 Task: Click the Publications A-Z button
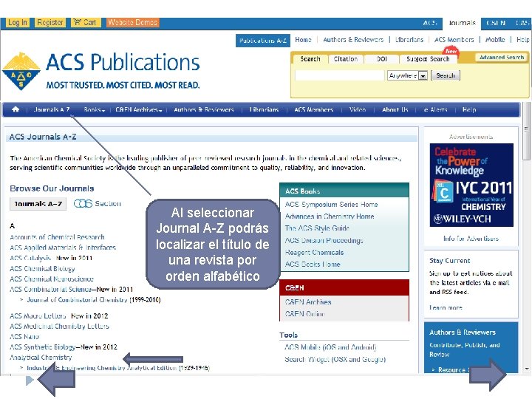click(x=262, y=41)
